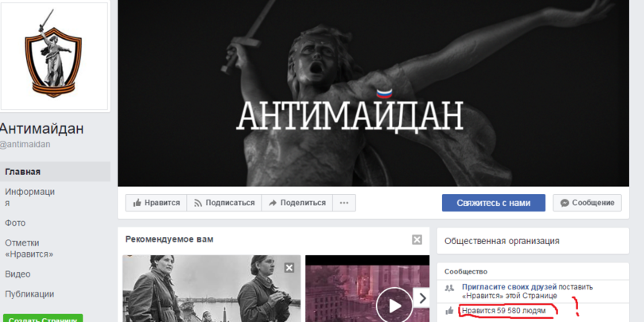Play the second recommended video
Image resolution: width=644 pixels, height=322 pixels.
pos(394,303)
